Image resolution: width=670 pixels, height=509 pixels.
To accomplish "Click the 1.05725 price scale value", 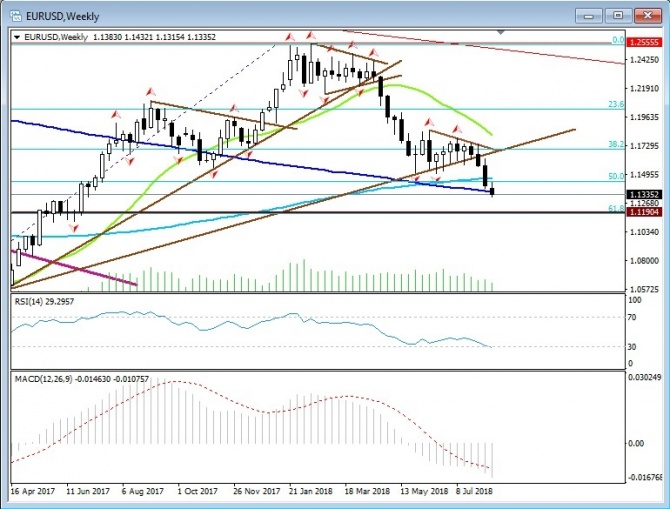I will 644,289.
